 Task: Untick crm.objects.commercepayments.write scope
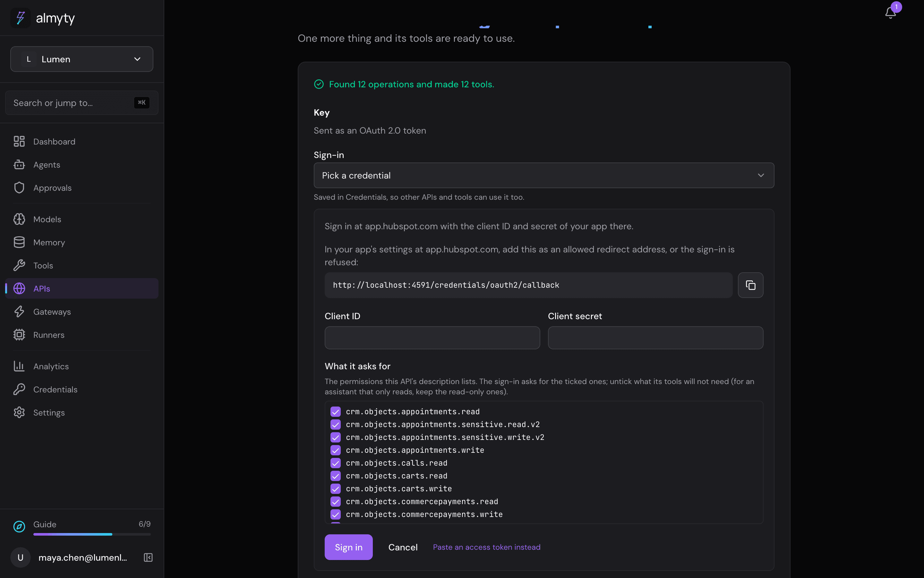click(335, 514)
